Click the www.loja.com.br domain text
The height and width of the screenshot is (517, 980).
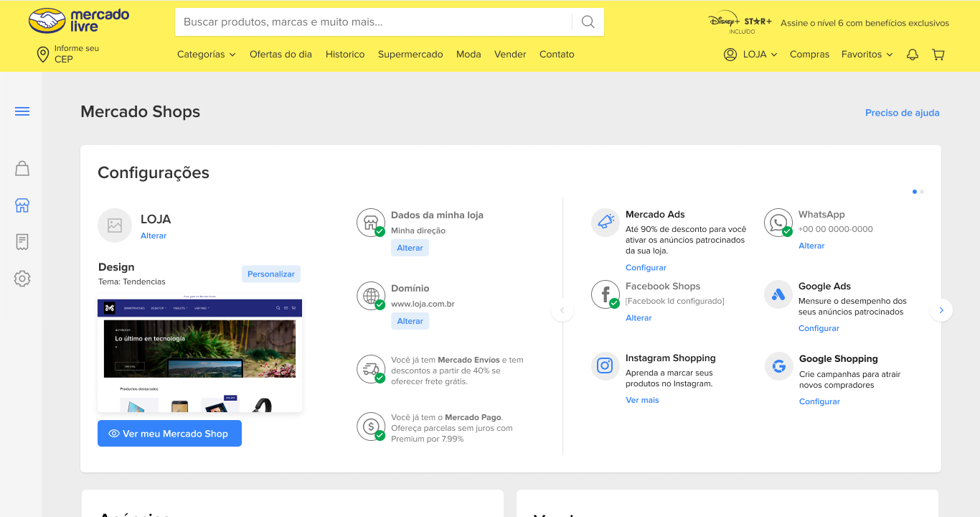point(423,304)
